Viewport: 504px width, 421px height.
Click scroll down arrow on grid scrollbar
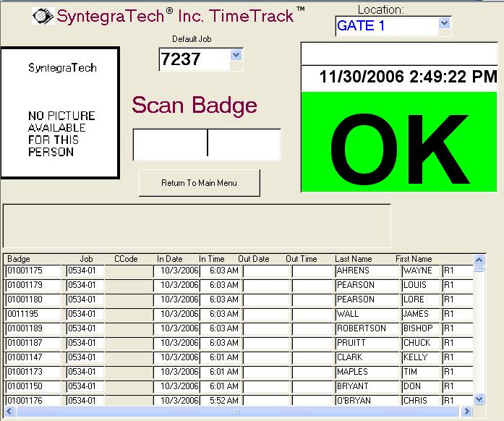point(479,399)
